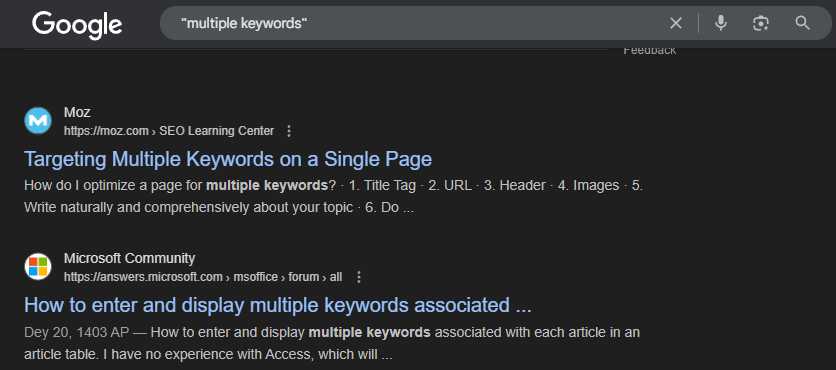
Task: Open three-dot menu for Microsoft result
Action: click(x=359, y=277)
